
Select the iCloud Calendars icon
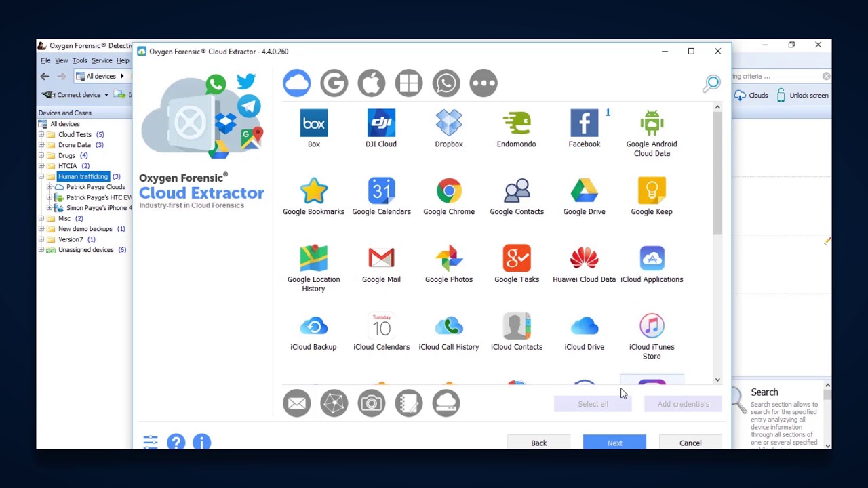click(x=381, y=327)
